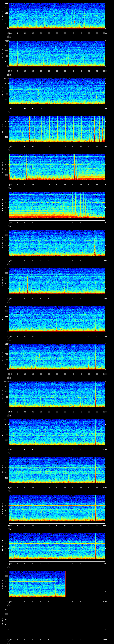This screenshot has width=114, height=644.
Task: Click the dense pulse train in 18:27:00 spectrogram
Action: tap(68, 129)
